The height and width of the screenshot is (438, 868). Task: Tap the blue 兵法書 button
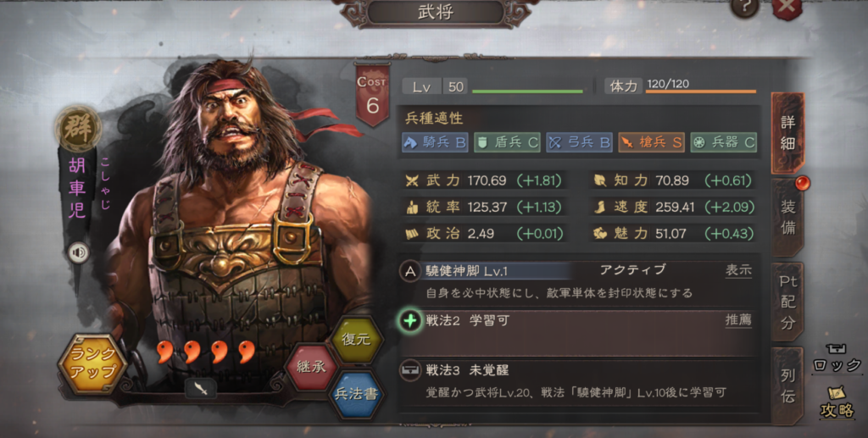point(357,394)
